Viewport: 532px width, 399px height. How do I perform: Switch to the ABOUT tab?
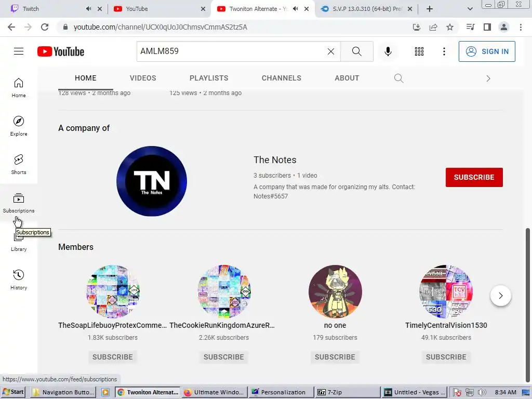pos(347,78)
